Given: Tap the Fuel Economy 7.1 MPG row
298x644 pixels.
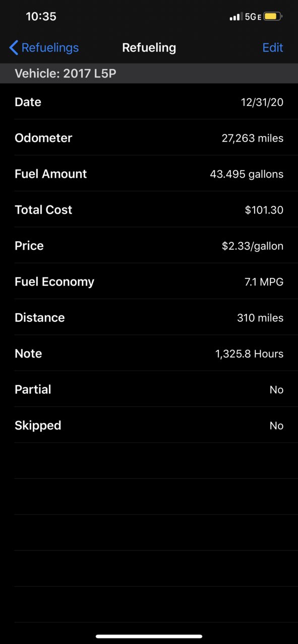Looking at the screenshot, I should (149, 281).
